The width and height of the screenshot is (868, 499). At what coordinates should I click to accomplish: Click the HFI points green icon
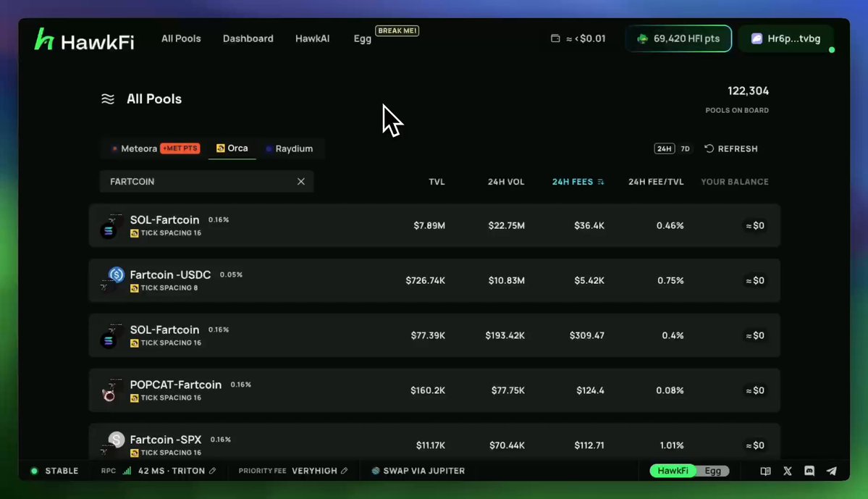643,39
